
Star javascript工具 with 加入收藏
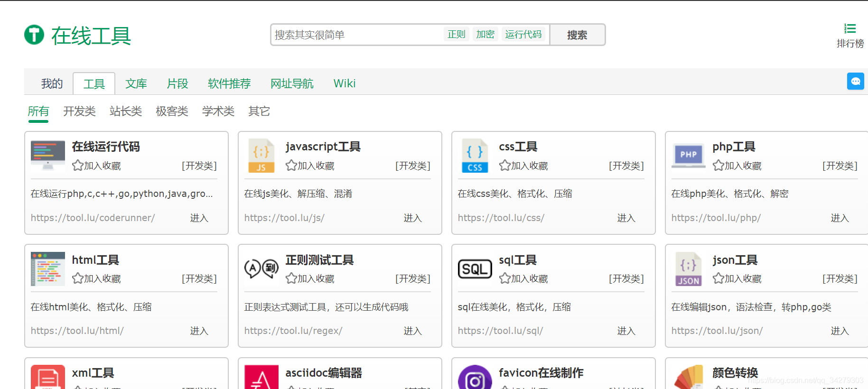pyautogui.click(x=310, y=166)
